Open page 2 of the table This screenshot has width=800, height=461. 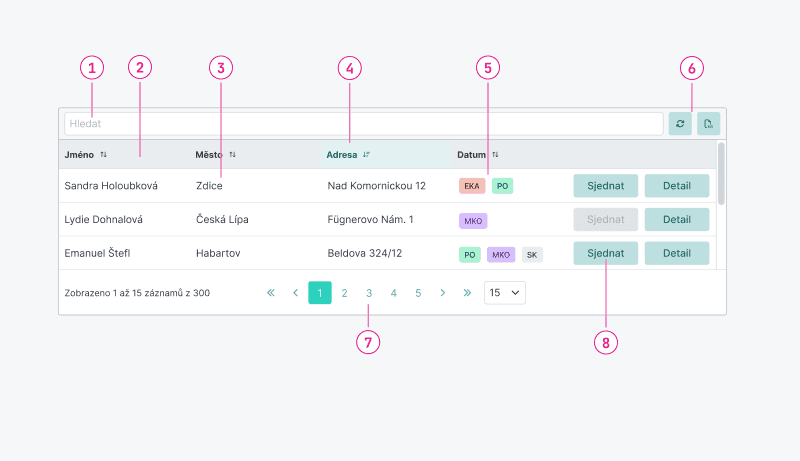[344, 293]
